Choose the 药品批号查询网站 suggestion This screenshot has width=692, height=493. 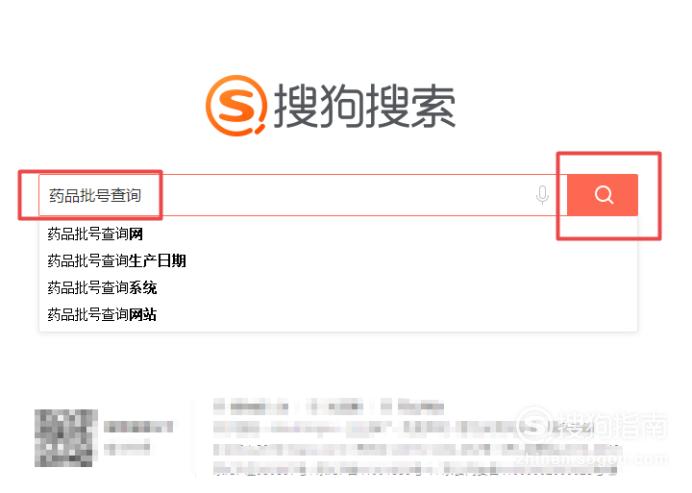102,315
